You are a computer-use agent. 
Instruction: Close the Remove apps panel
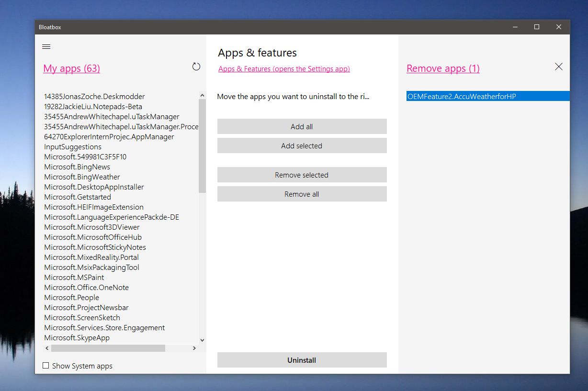tap(559, 67)
